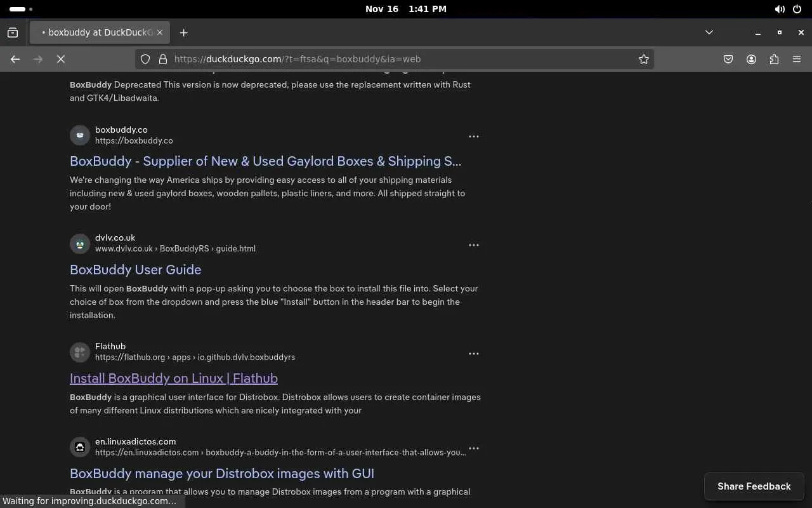812x508 pixels.
Task: Open the new tab with plus button
Action: (x=183, y=32)
